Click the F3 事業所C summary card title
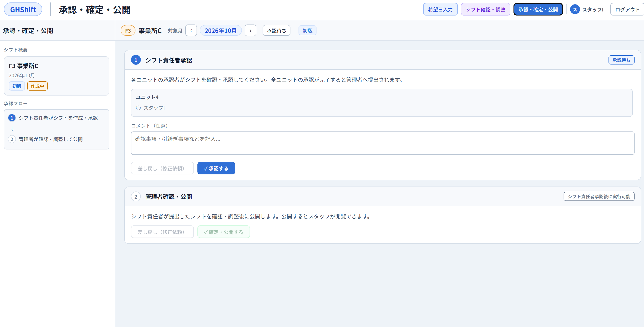644x327 pixels. click(24, 66)
